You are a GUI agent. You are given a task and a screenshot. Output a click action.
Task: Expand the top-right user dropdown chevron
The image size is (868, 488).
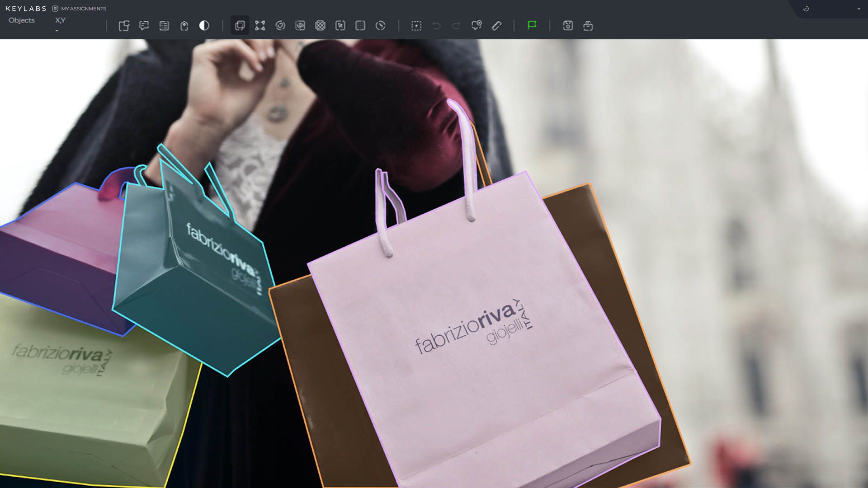(x=859, y=9)
